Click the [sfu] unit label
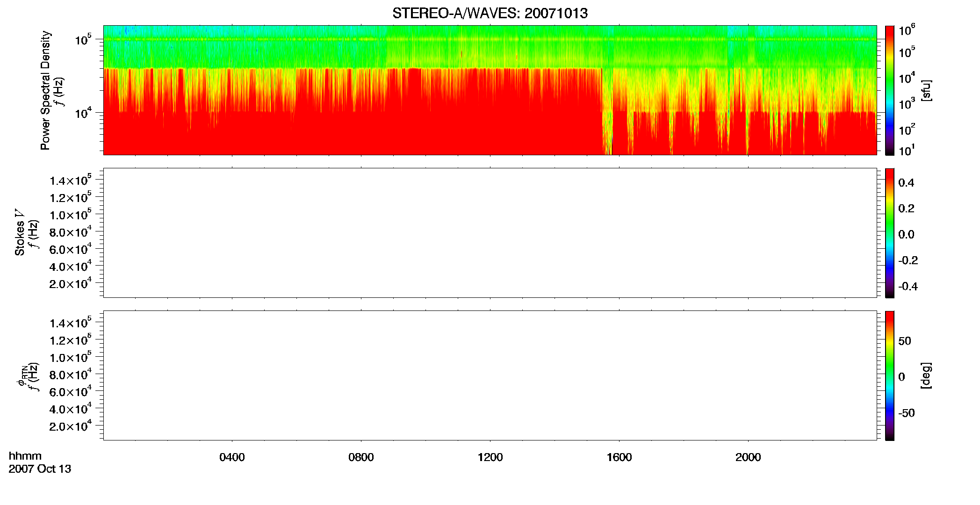The image size is (980, 505). coord(926,90)
